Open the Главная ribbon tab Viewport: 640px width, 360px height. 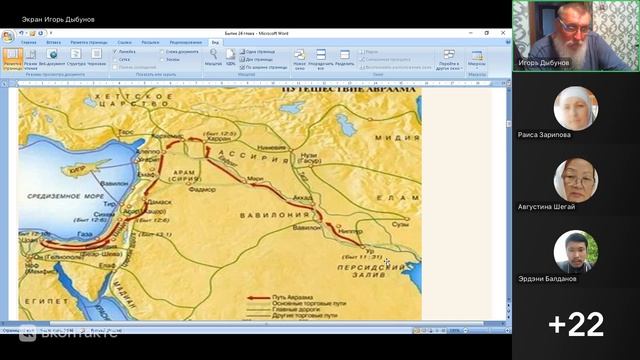29,42
